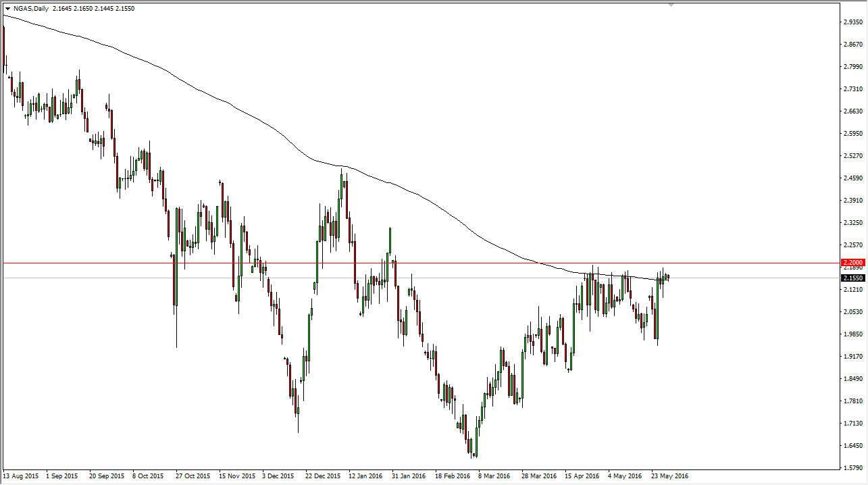
Task: Select the chart shift marker triangle
Action: (671, 5)
